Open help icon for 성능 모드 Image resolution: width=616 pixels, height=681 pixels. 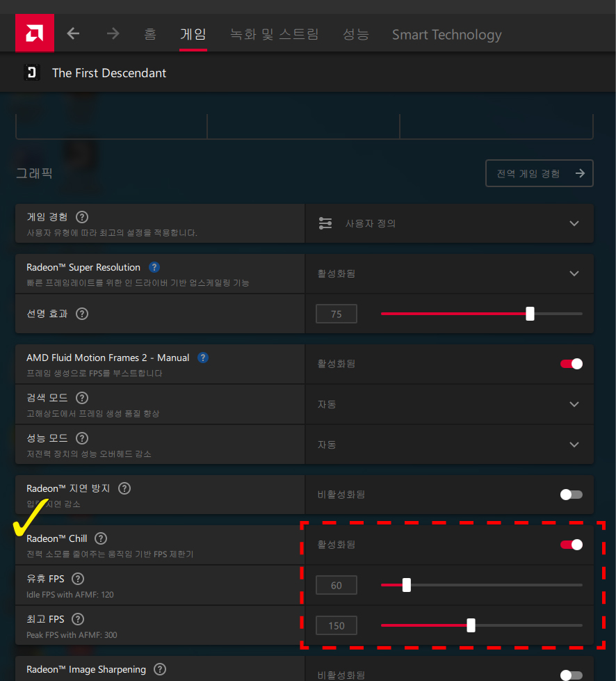[82, 438]
